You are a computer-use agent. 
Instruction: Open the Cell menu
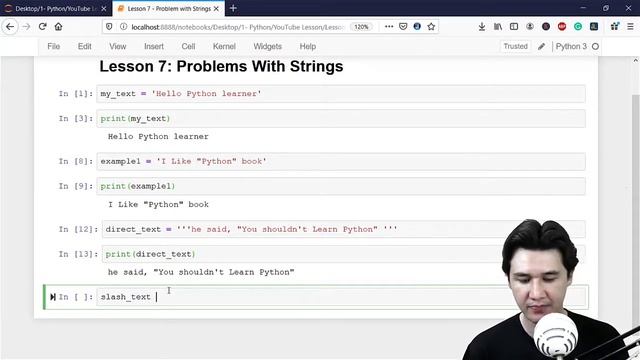coord(188,47)
